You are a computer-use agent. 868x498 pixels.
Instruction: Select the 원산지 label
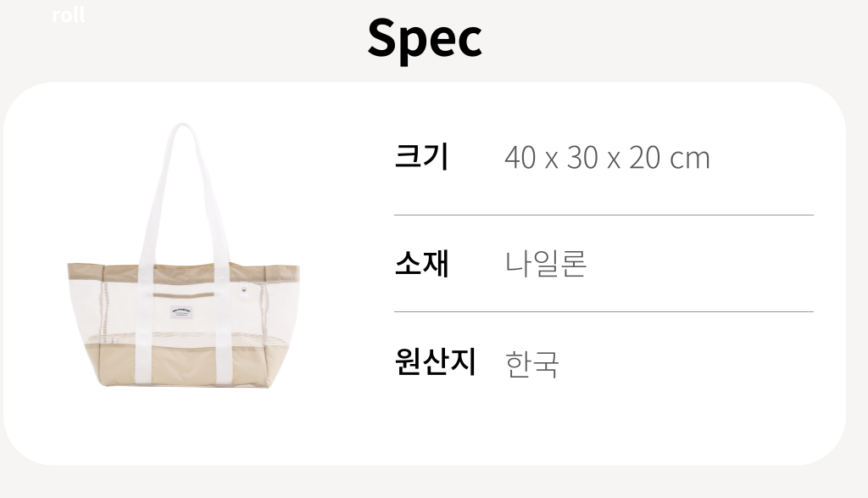436,362
